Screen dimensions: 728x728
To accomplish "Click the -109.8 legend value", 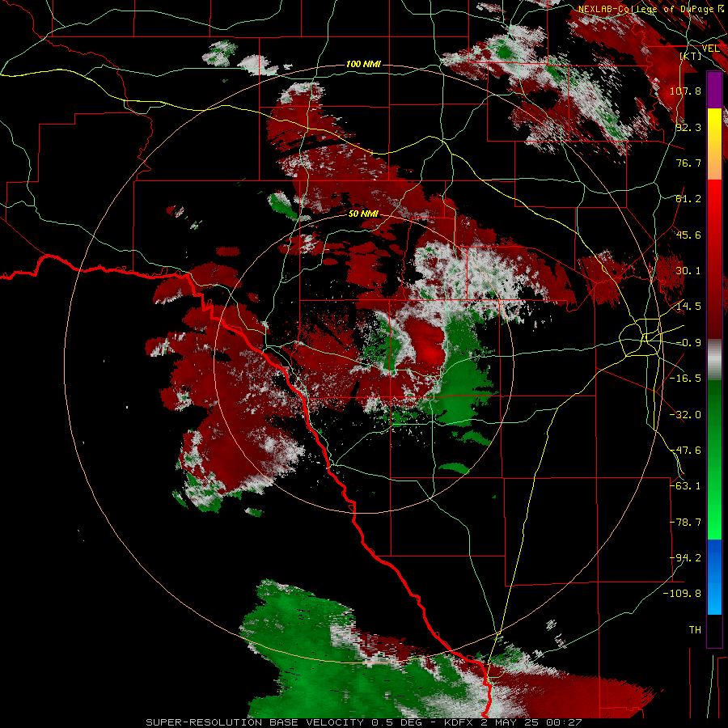I will tap(683, 594).
